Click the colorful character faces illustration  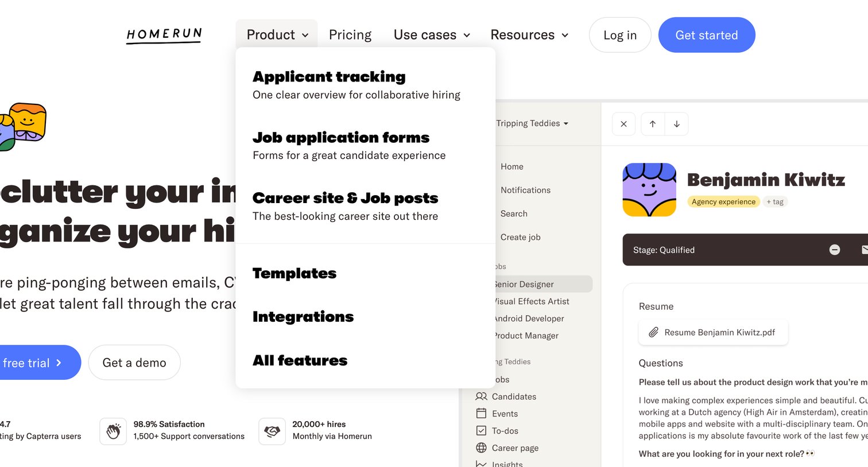(23, 127)
